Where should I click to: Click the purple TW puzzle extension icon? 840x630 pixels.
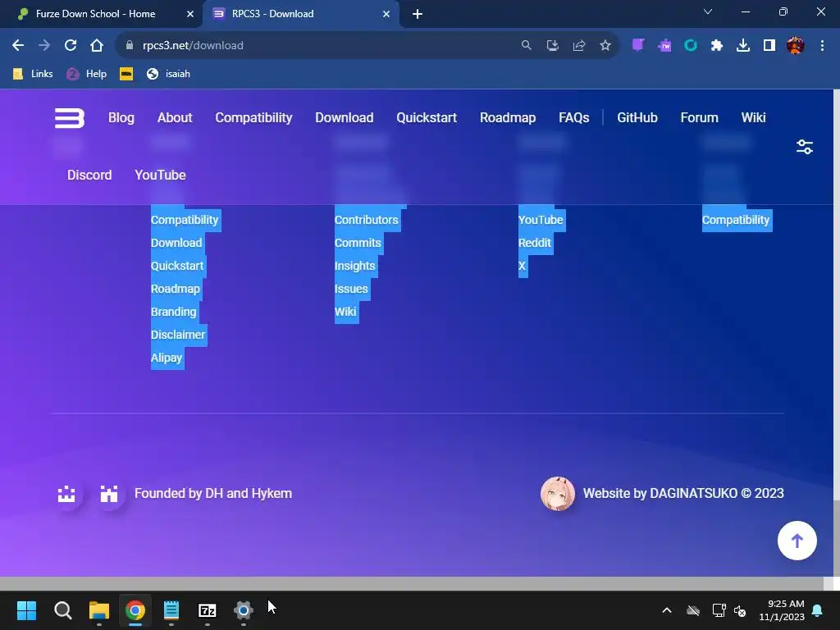[664, 46]
